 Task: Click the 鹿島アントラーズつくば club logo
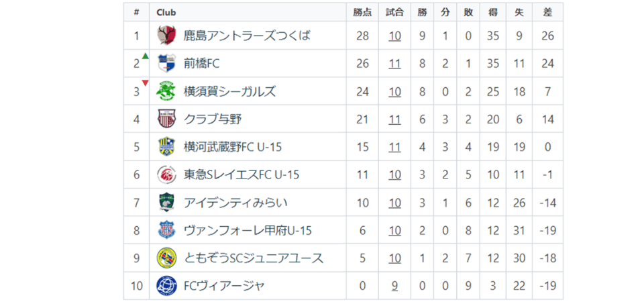(x=166, y=36)
